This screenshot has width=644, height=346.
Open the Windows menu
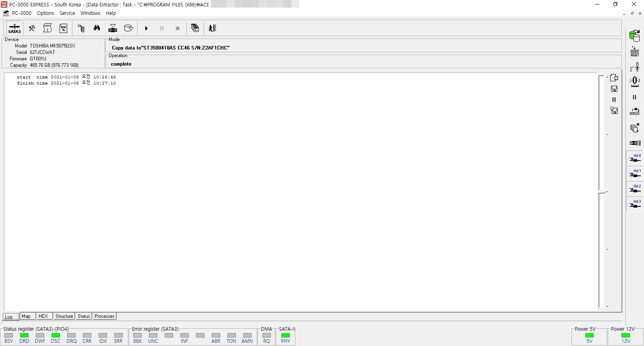click(90, 13)
